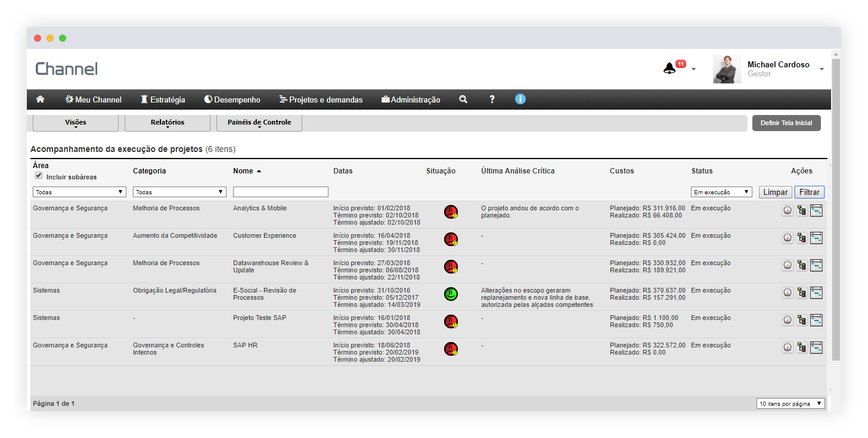Click the Nome filter text field

point(281,192)
